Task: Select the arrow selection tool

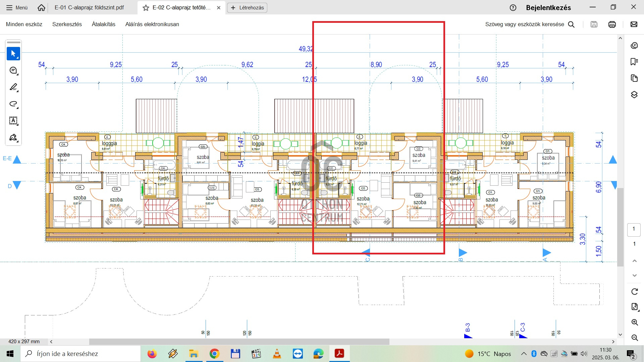Action: [13, 54]
